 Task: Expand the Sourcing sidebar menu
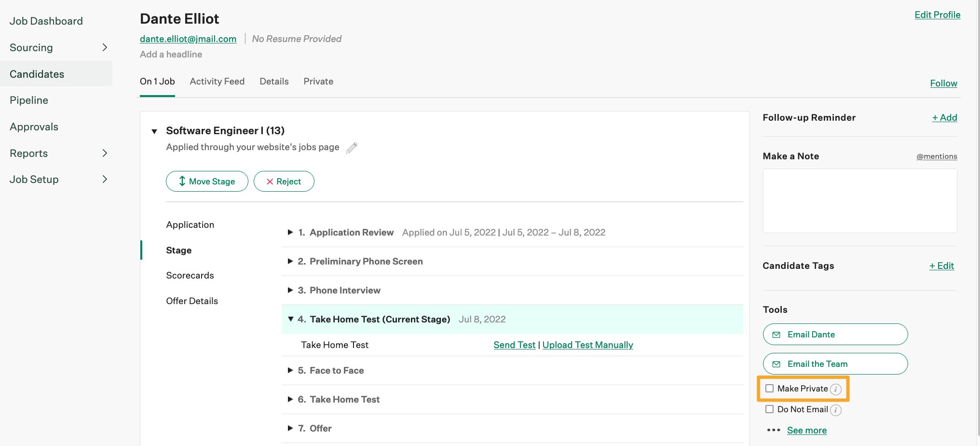pos(105,47)
